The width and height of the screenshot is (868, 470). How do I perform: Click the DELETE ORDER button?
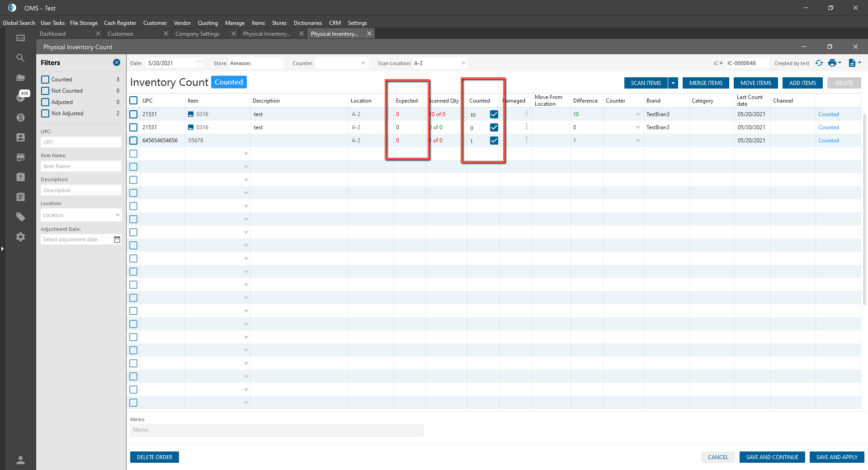tap(155, 457)
